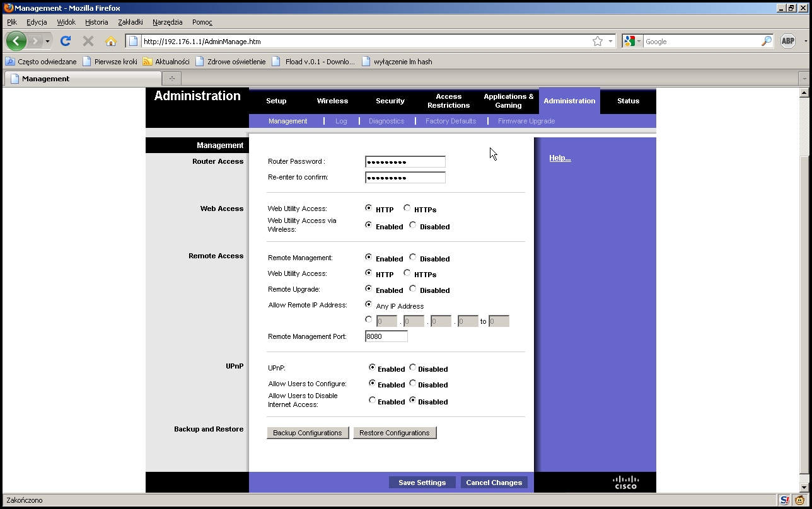Click the Firefox back arrow button
812x509 pixels.
point(16,41)
